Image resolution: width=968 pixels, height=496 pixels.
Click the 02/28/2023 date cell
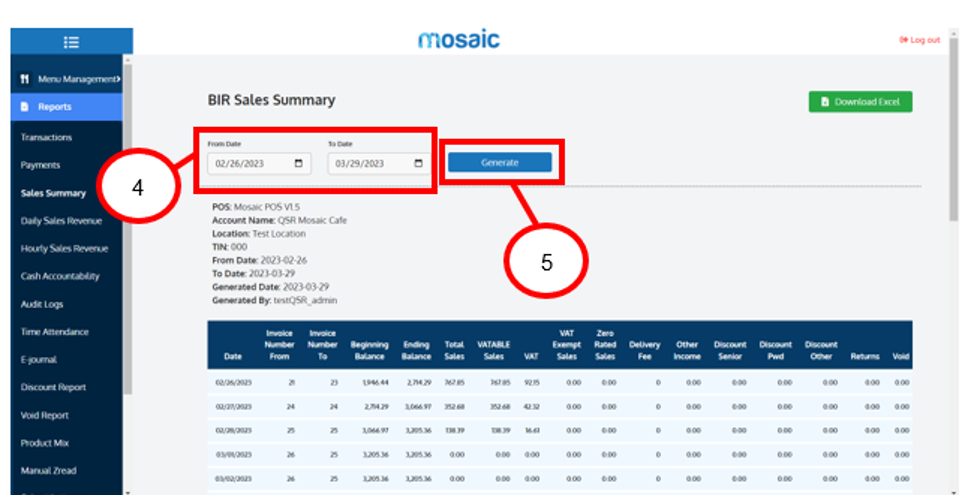(x=233, y=431)
